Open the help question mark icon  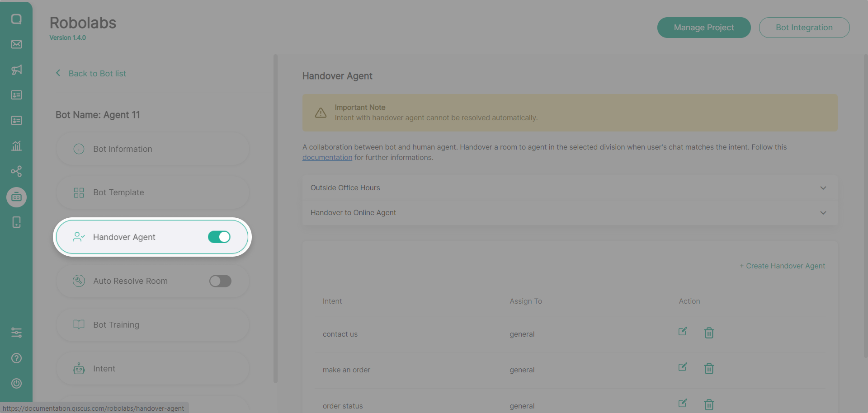16,358
